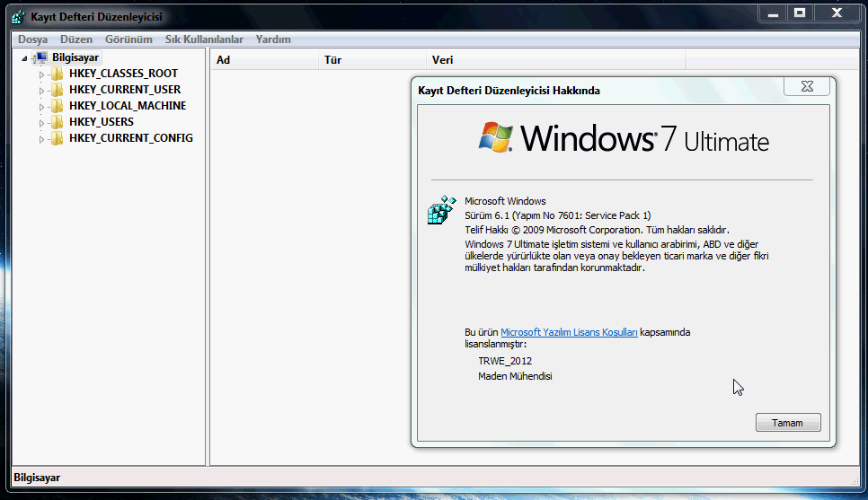The image size is (868, 500).
Task: Click the Tür column header
Action: [x=371, y=60]
